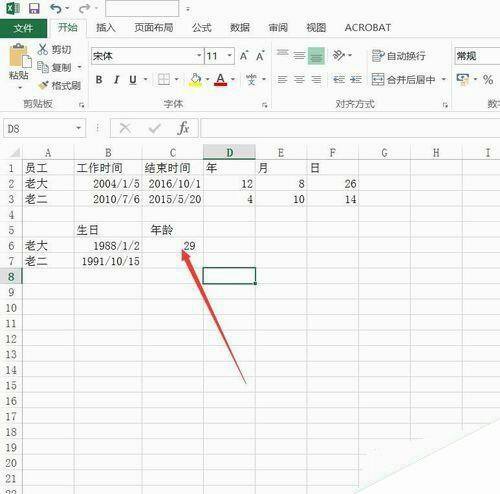Expand the Copy (复制) dropdown arrow

80,67
